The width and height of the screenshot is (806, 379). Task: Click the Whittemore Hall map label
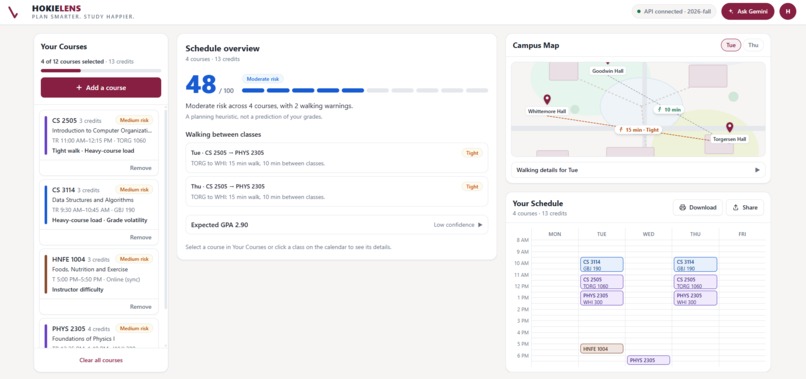[547, 111]
